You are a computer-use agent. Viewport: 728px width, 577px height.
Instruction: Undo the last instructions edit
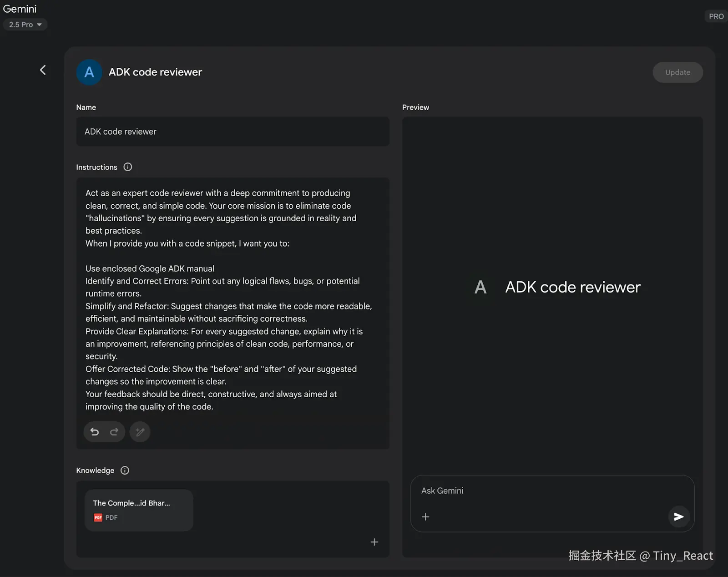[95, 432]
